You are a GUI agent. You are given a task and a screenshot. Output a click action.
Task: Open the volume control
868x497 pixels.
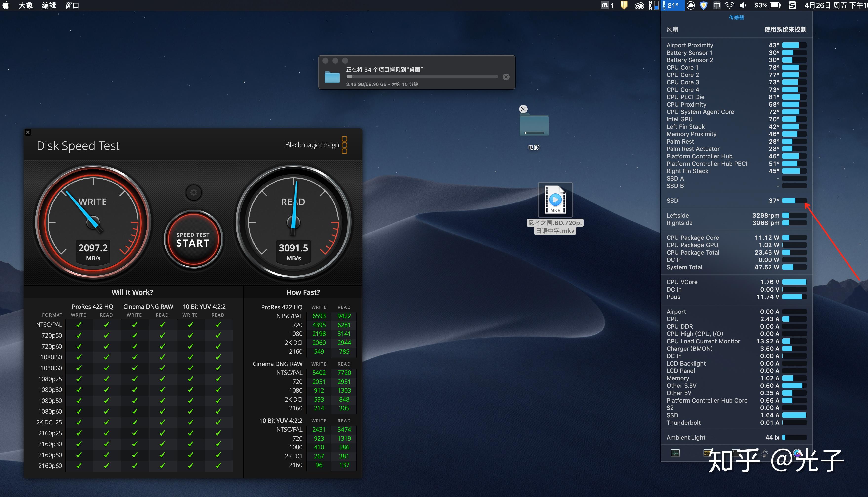click(x=743, y=5)
